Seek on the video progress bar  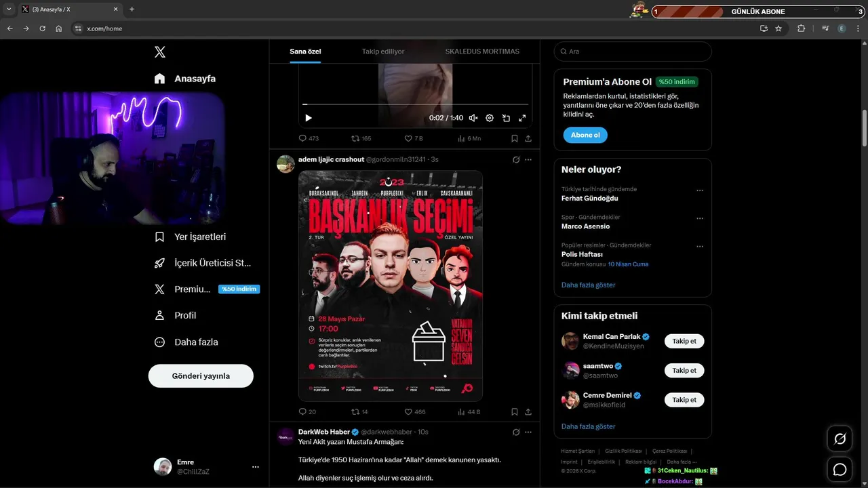415,104
